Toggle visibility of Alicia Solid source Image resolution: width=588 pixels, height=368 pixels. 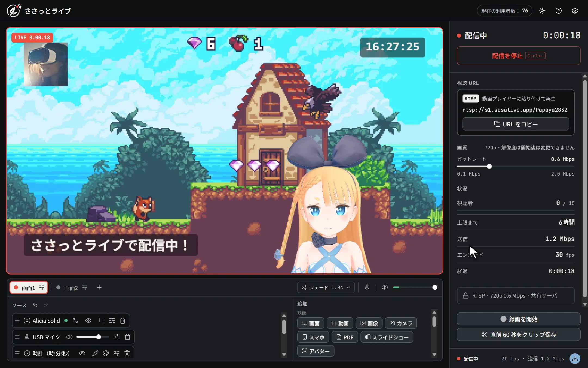point(88,321)
